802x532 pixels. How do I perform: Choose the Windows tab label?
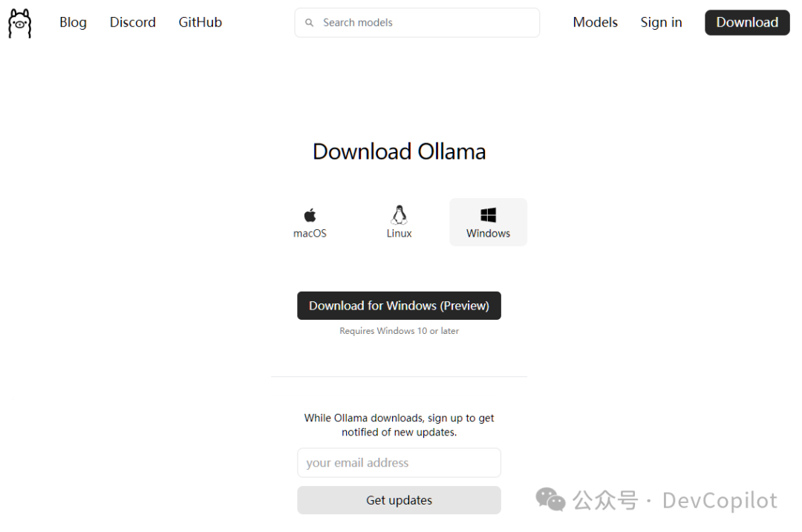pos(489,234)
